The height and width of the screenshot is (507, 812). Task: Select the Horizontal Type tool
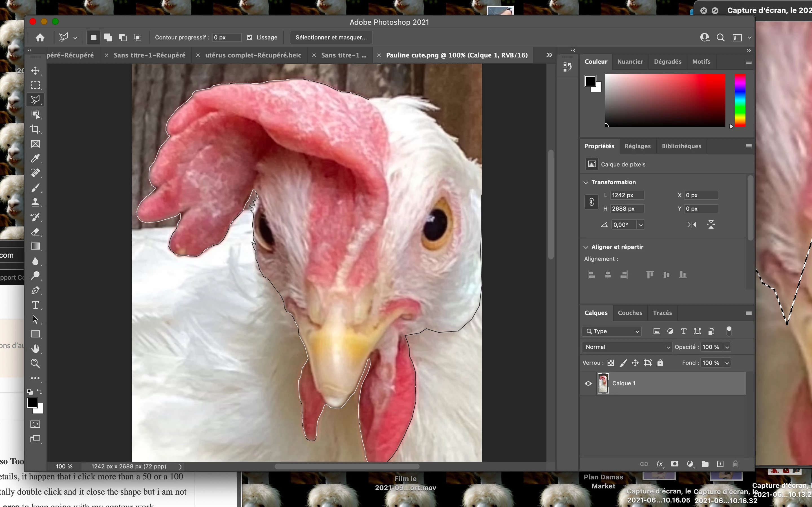coord(35,305)
